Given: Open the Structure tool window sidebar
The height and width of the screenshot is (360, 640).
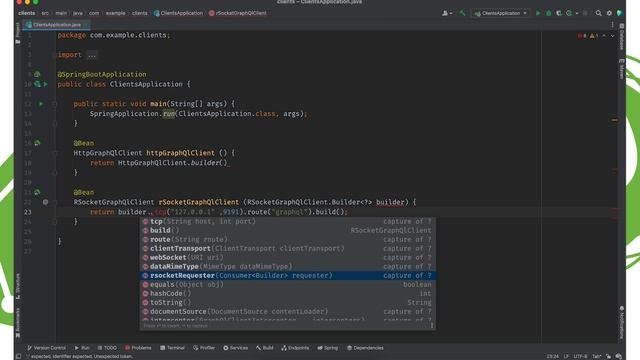Looking at the screenshot, I should coord(18,286).
